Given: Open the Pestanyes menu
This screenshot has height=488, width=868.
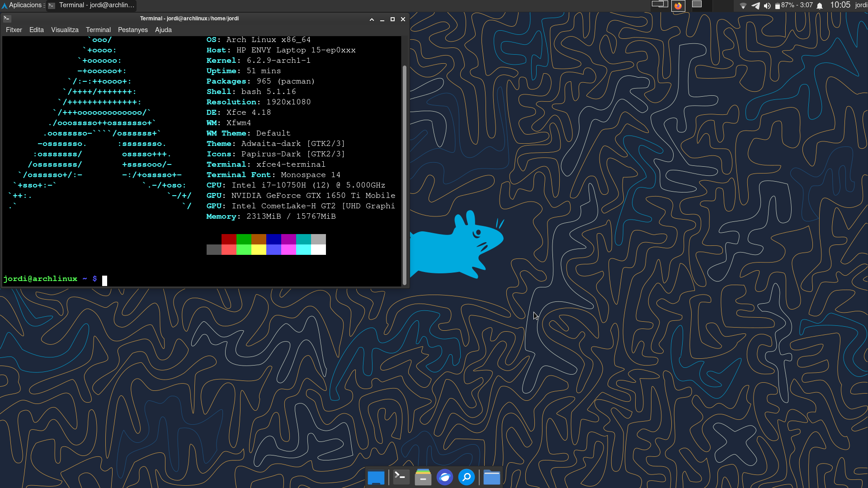Looking at the screenshot, I should [x=133, y=30].
